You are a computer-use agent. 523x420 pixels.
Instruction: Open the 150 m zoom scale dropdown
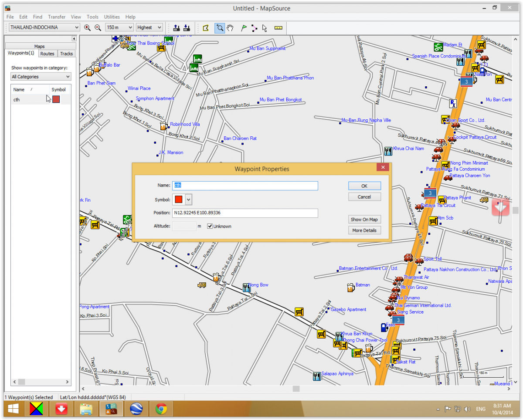click(119, 27)
